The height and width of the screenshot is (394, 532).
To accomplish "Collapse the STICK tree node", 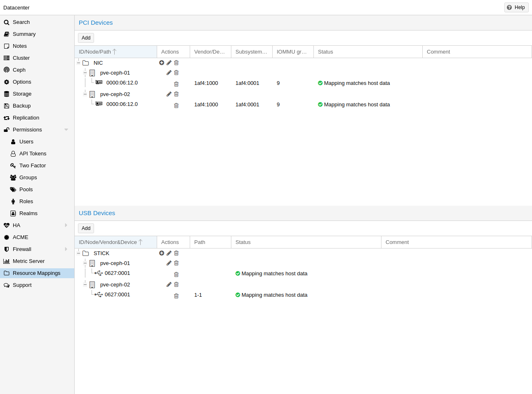I will pyautogui.click(x=78, y=253).
